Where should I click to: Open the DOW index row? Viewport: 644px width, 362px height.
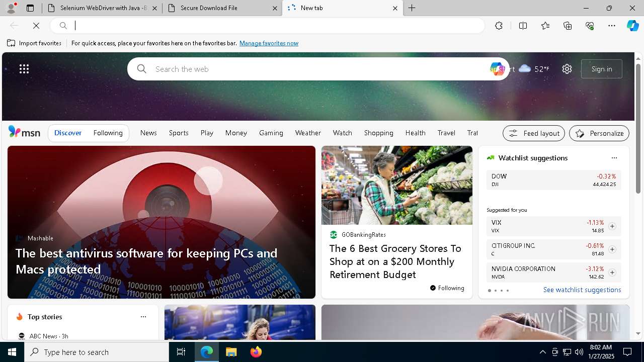coord(554,180)
